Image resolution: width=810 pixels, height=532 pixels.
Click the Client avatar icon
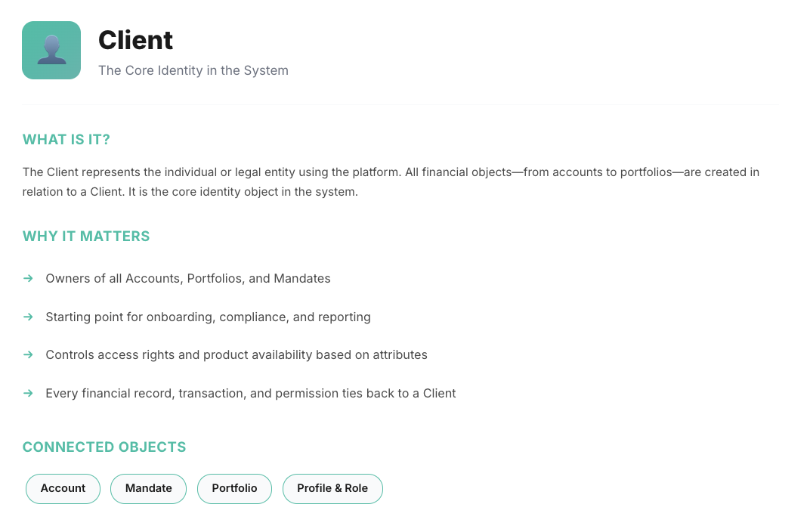pos(51,50)
